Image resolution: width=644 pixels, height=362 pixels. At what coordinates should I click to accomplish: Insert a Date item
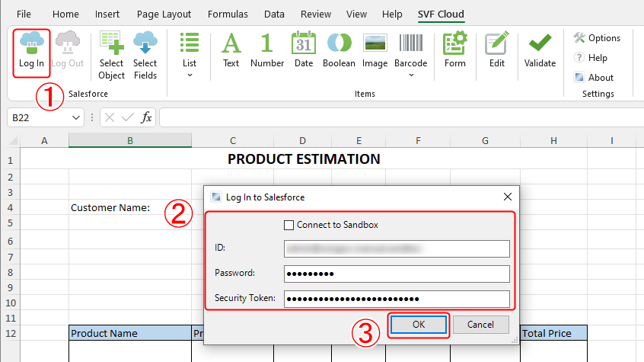click(304, 50)
